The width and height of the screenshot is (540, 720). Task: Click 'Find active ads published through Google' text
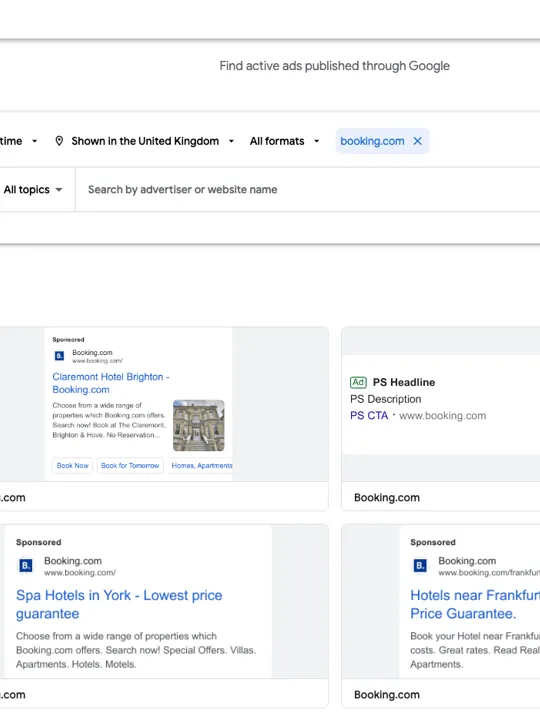tap(334, 66)
